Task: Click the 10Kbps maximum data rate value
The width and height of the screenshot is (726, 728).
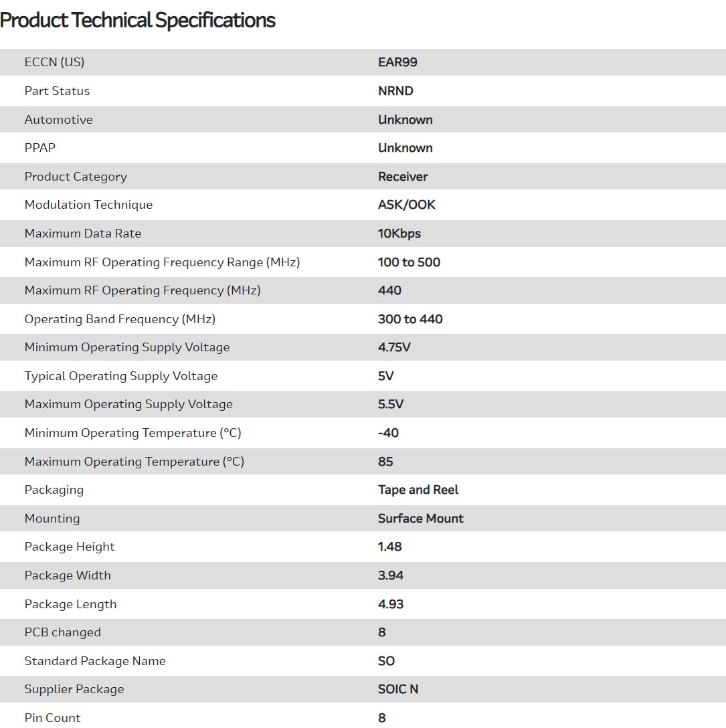Action: point(399,234)
